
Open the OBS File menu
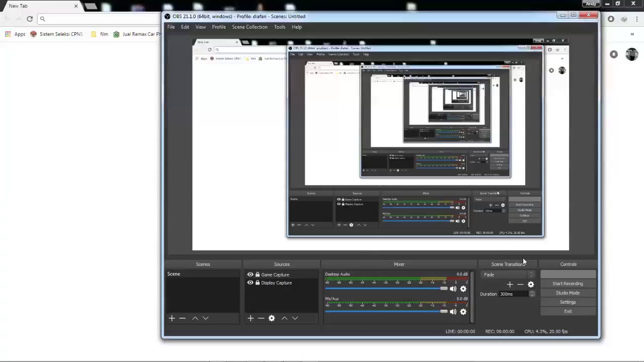point(171,27)
